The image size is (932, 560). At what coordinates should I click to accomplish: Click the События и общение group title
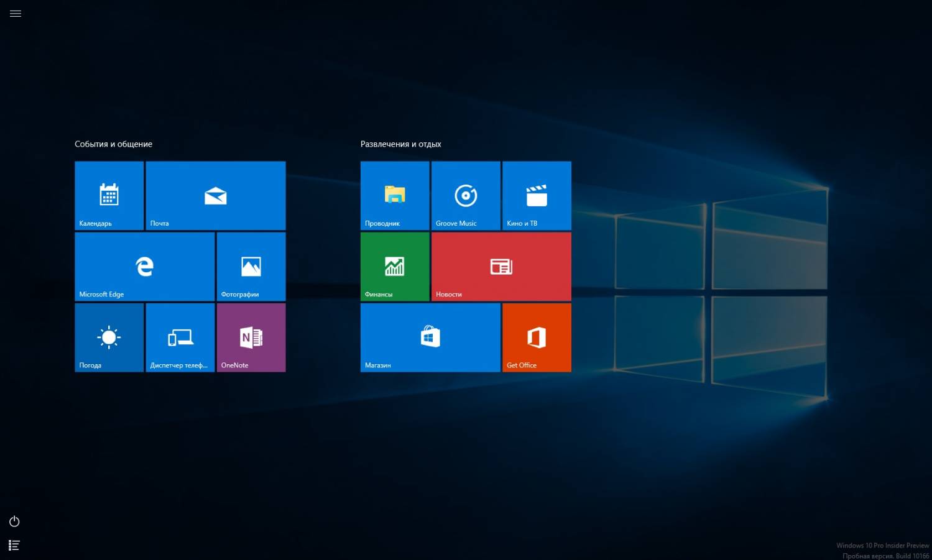click(x=113, y=144)
